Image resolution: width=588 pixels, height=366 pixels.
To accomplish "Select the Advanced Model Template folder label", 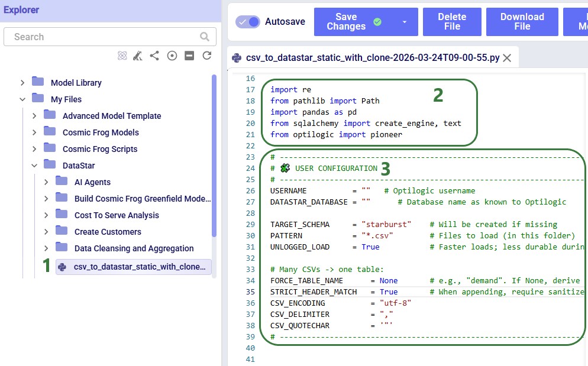I will [112, 116].
